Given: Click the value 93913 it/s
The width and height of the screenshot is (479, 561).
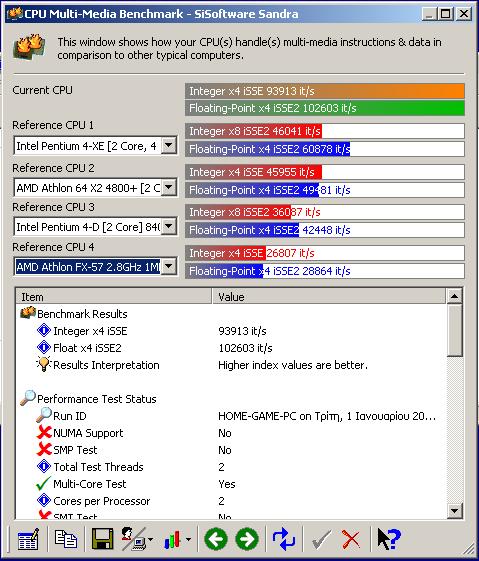Looking at the screenshot, I should 243,331.
